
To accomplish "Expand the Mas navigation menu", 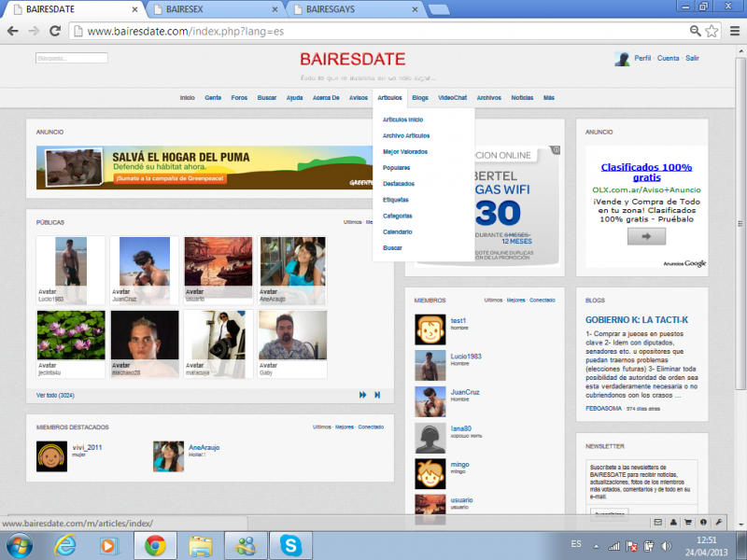I will pyautogui.click(x=549, y=98).
